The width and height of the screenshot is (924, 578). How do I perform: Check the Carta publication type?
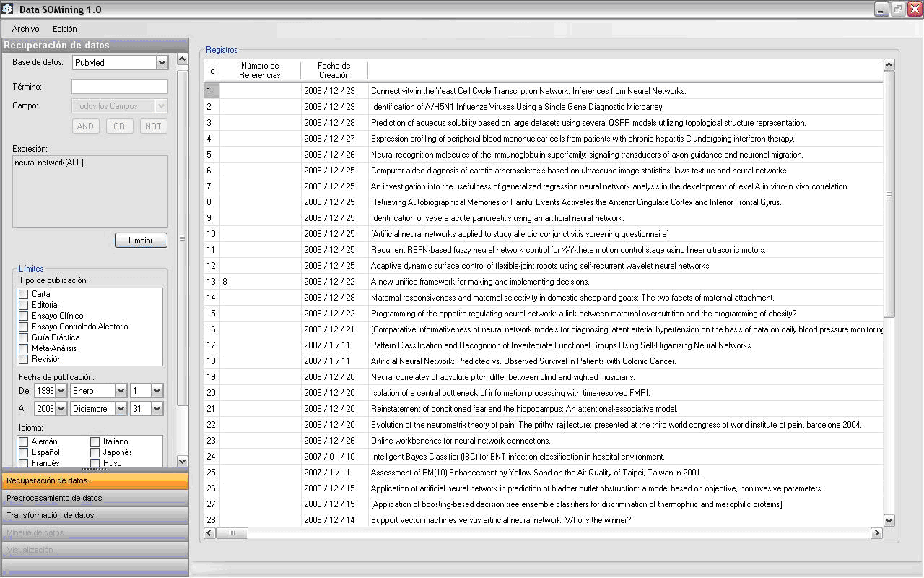[24, 294]
